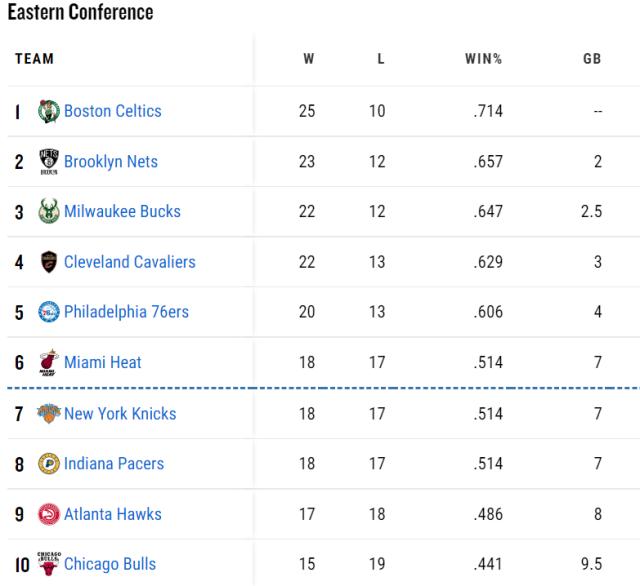Sort standings by the W column header
Viewport: 640px width, 586px height.
(x=309, y=59)
